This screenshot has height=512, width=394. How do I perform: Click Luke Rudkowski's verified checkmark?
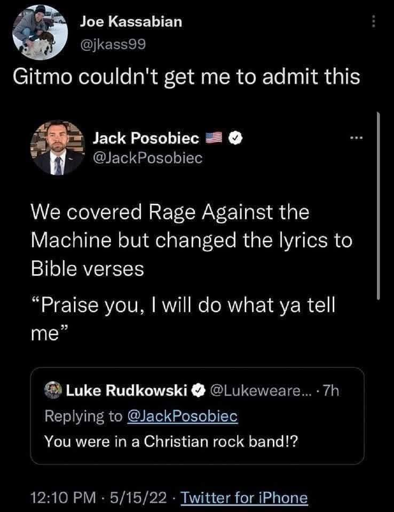coord(198,390)
